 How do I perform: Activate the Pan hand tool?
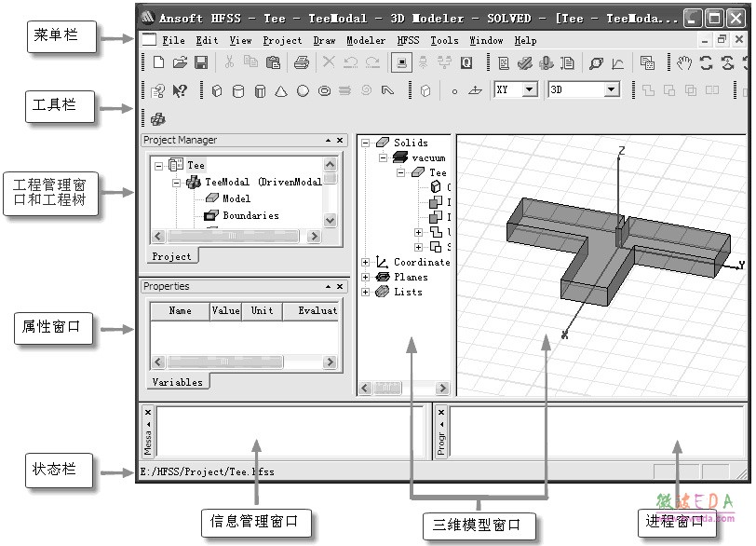(x=684, y=62)
